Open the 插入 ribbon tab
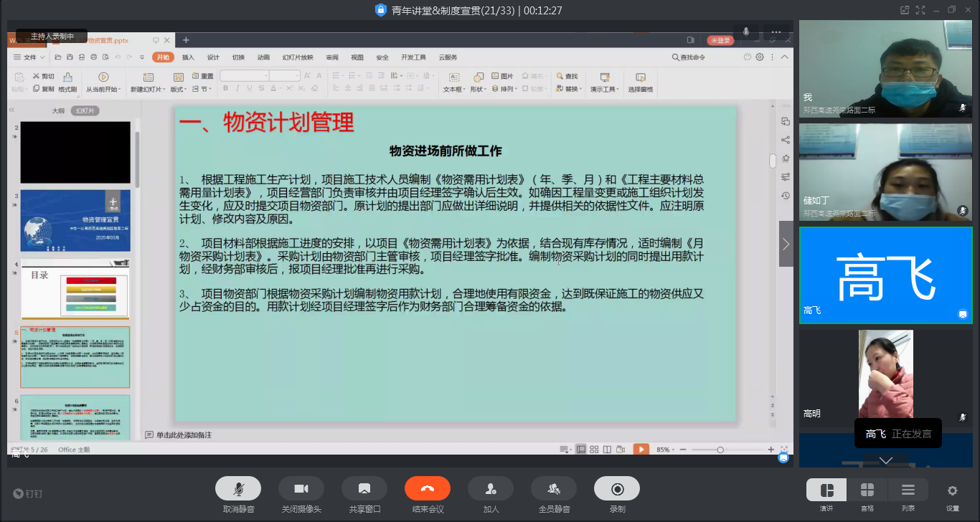 pyautogui.click(x=188, y=57)
